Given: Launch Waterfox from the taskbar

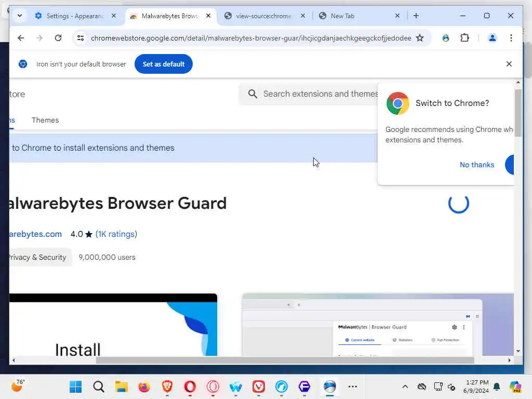Looking at the screenshot, I should 236,387.
